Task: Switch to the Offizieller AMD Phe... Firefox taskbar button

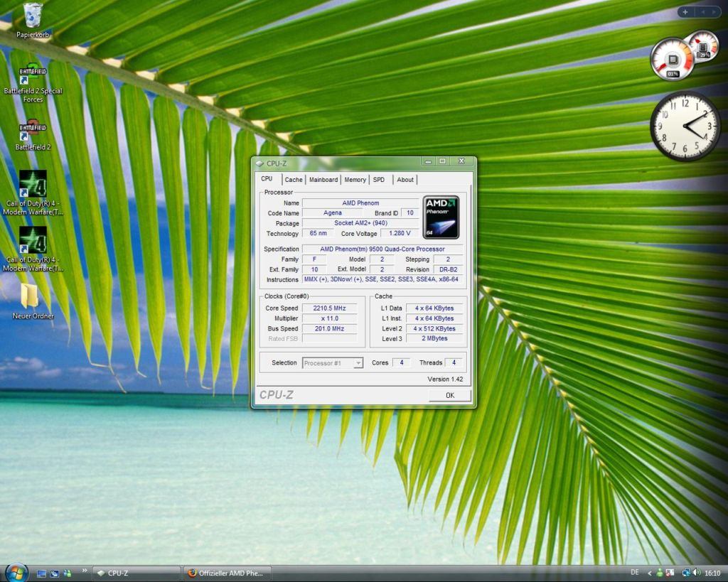Action: [x=227, y=573]
